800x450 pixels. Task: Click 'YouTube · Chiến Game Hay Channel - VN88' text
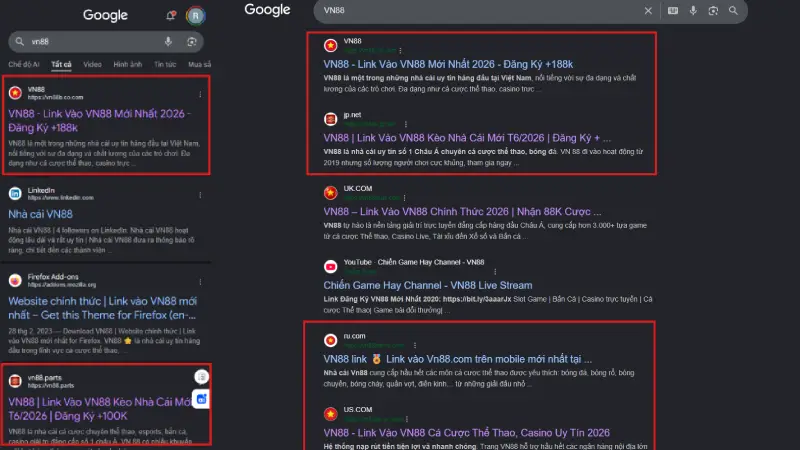[x=414, y=262]
